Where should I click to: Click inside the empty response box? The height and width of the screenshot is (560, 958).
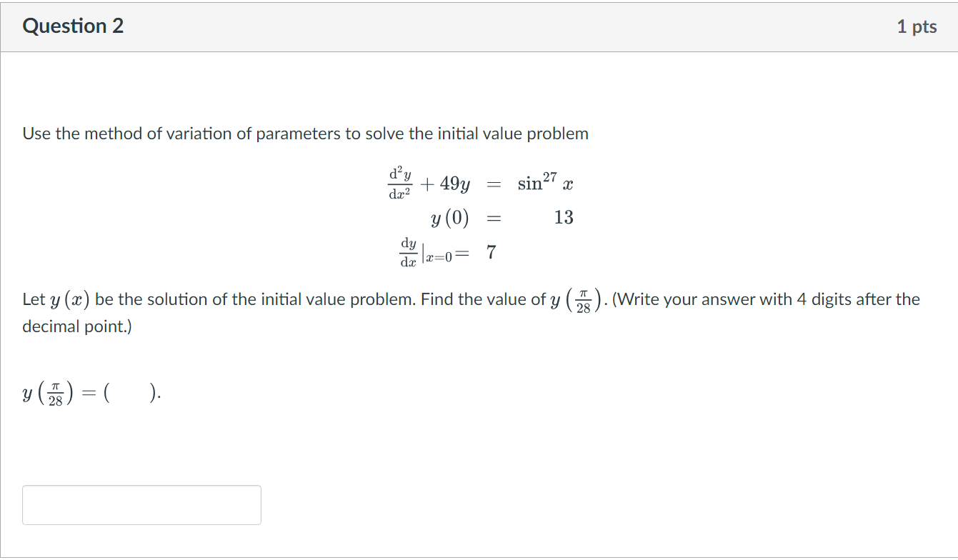coord(141,504)
